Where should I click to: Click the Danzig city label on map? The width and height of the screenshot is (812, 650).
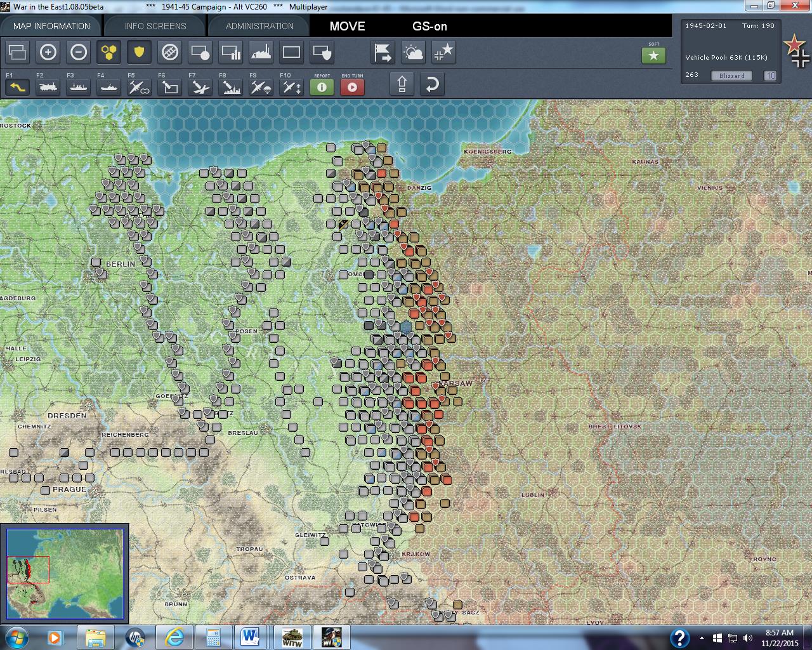419,188
